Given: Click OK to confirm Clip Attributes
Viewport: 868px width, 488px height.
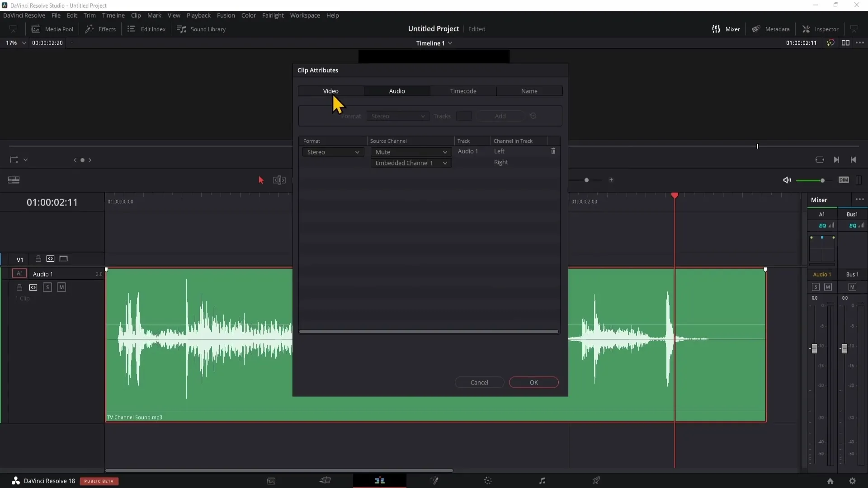Looking at the screenshot, I should [534, 383].
